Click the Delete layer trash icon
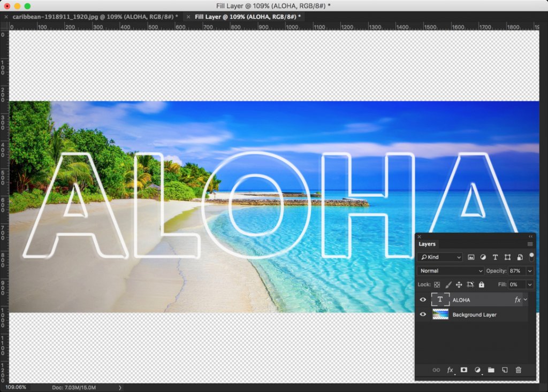This screenshot has height=392, width=548. 518,370
